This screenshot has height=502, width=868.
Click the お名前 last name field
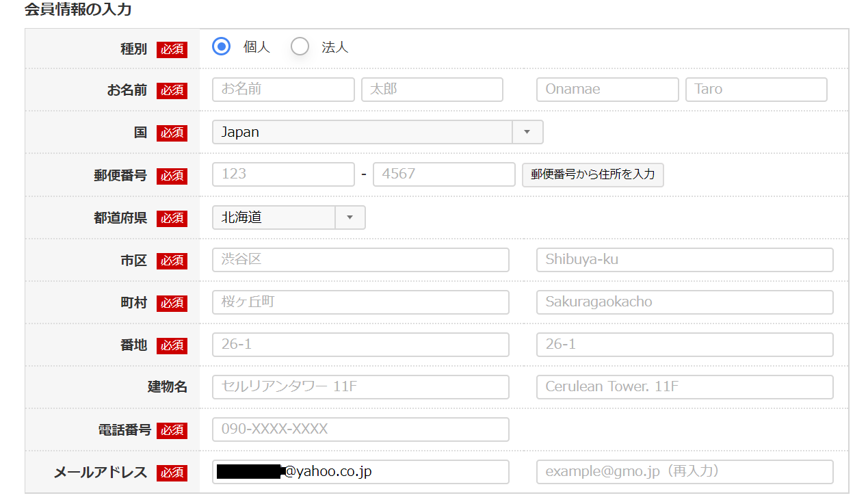283,90
